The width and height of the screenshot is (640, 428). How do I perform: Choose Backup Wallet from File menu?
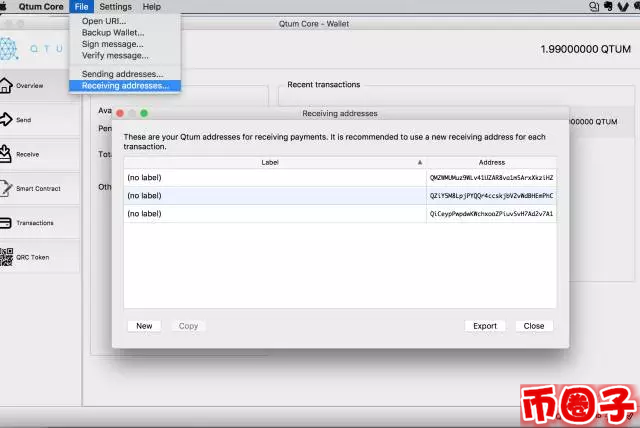pyautogui.click(x=112, y=32)
